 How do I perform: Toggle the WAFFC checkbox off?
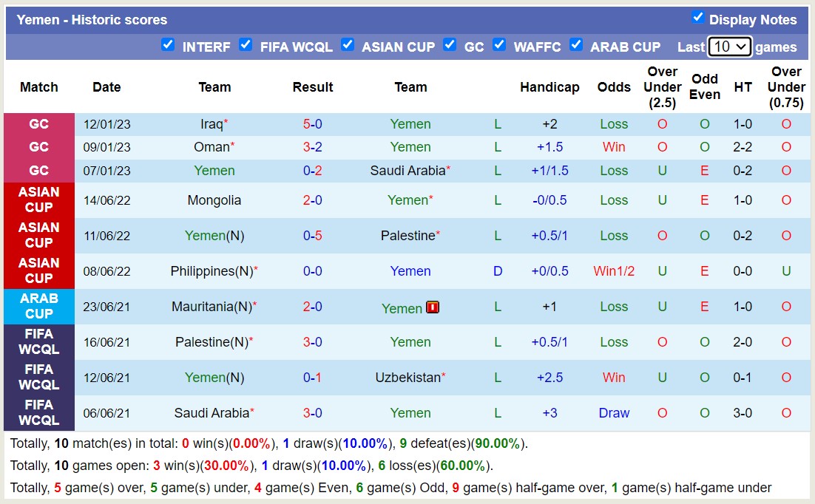(500, 45)
